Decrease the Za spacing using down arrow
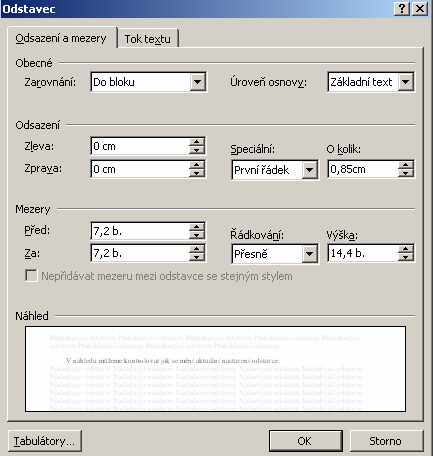This screenshot has width=433, height=456. pos(197,257)
